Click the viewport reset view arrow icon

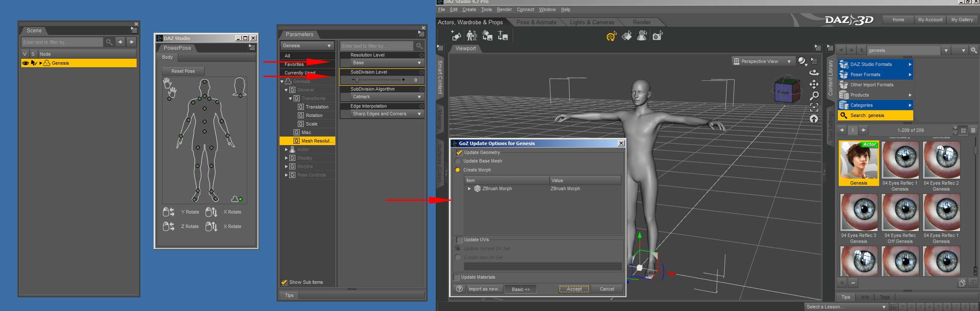click(x=814, y=119)
